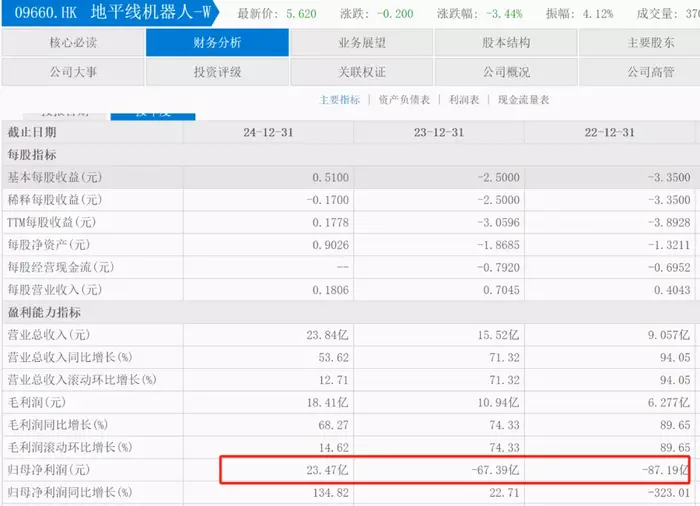The image size is (700, 506).
Task: Open the 利润表 link
Action: pos(465,100)
